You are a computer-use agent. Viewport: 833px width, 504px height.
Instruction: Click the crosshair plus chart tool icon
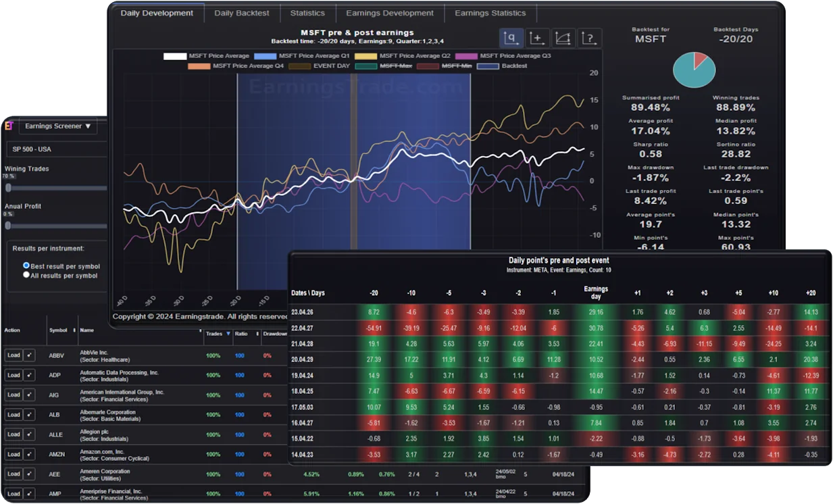tap(537, 38)
